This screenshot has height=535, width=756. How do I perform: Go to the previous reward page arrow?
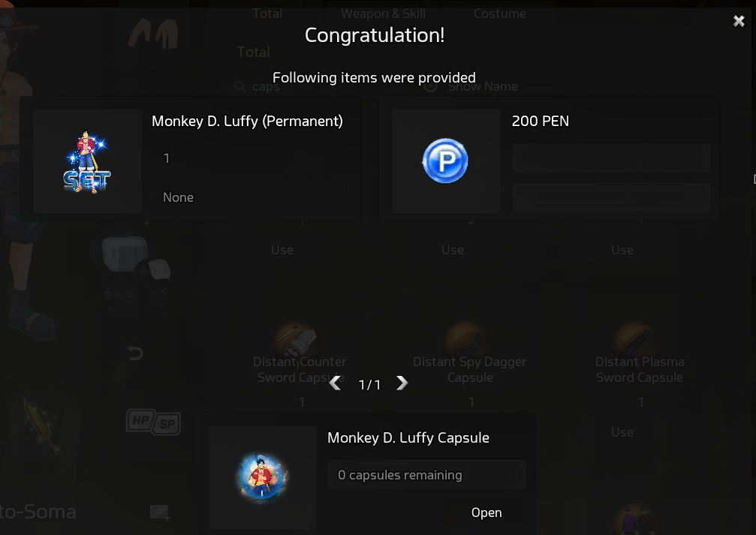click(335, 383)
